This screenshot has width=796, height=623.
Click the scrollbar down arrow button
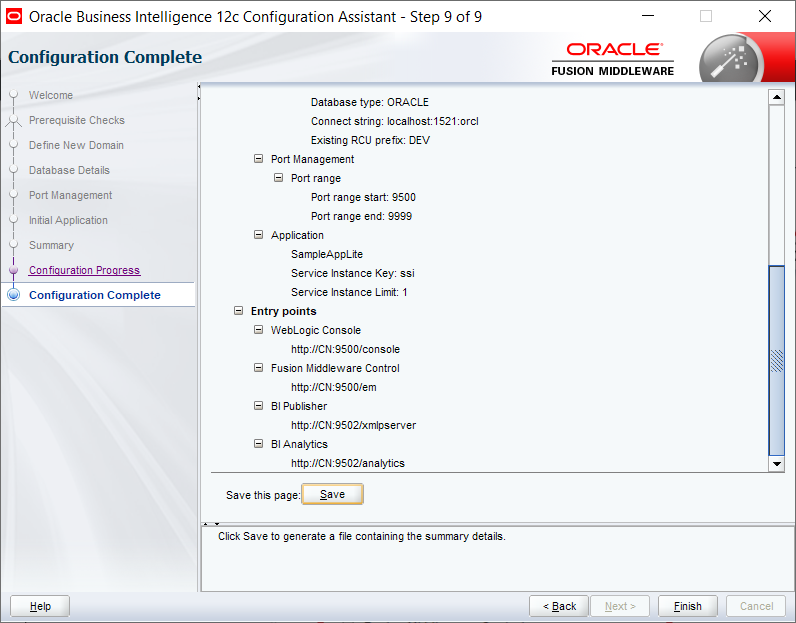(777, 464)
